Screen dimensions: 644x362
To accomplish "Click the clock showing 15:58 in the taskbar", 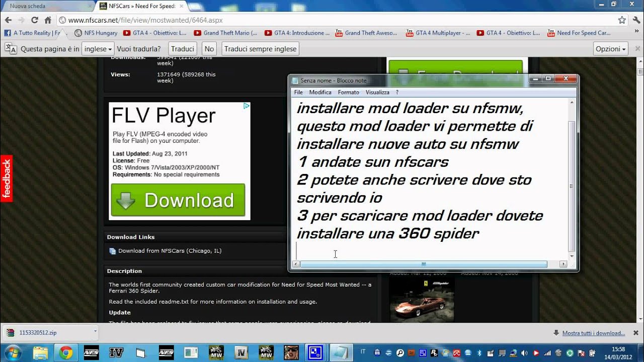I will point(618,352).
